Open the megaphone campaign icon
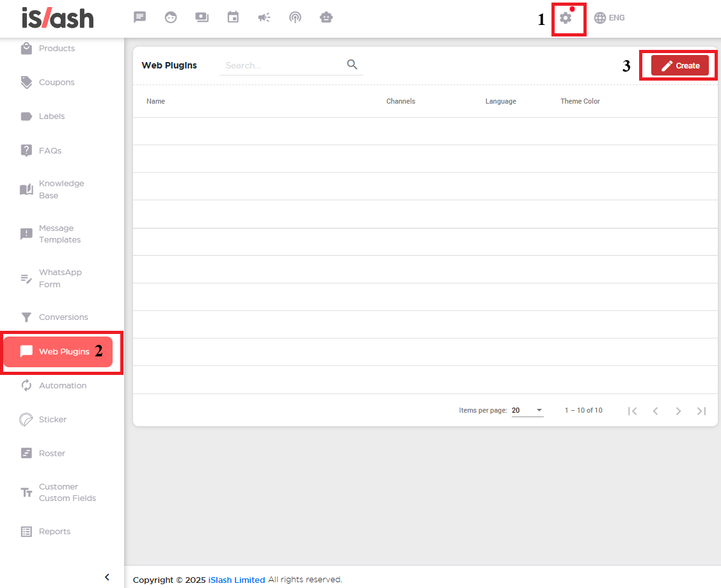721x588 pixels. pyautogui.click(x=264, y=17)
